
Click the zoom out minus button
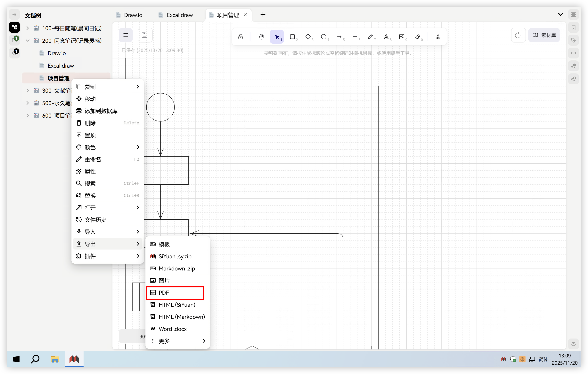point(126,336)
